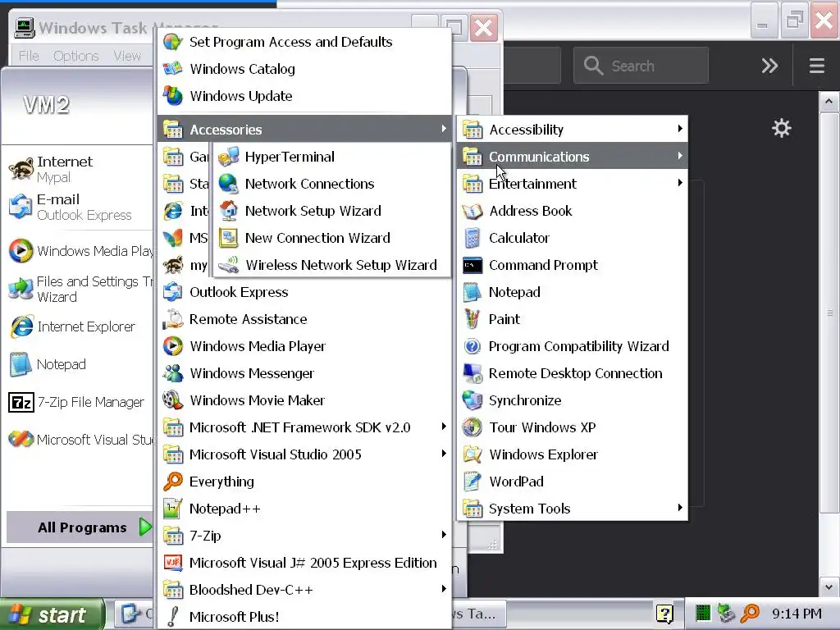Expand Microsoft .NET Framework SDK v2.0 folder
840x630 pixels.
click(x=304, y=427)
